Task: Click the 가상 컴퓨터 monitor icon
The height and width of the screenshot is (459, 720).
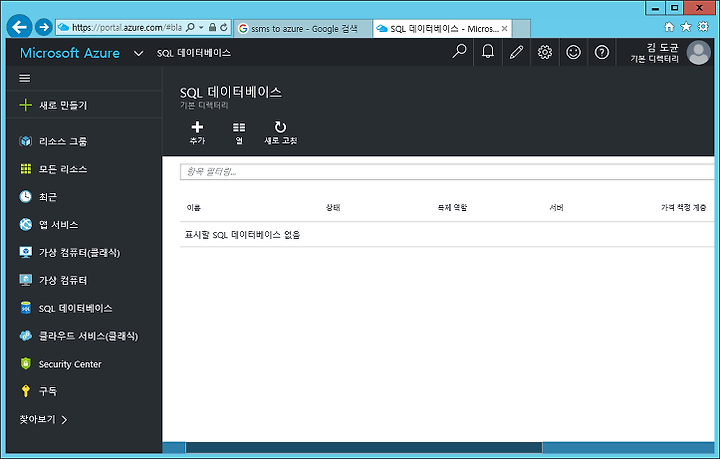Action: [26, 280]
